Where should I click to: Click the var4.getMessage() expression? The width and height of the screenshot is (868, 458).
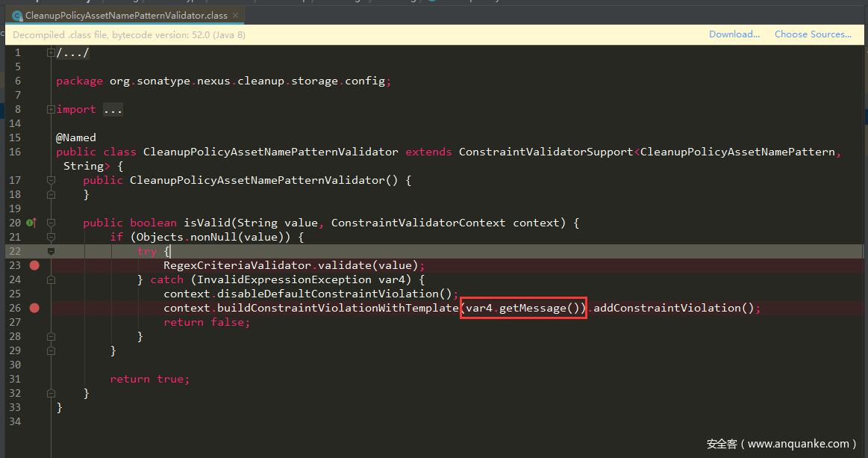click(523, 309)
